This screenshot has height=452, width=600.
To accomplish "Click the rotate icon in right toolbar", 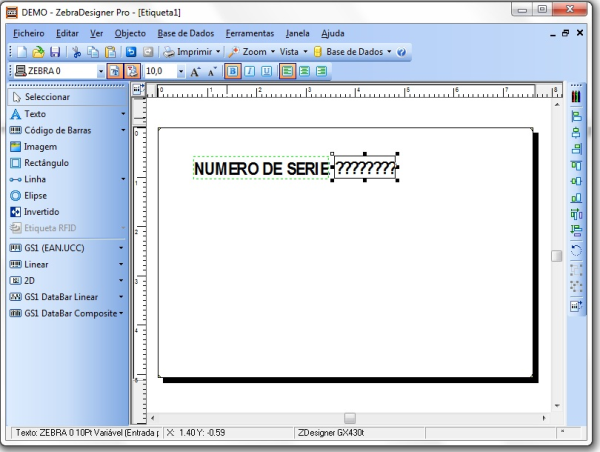I will click(576, 249).
